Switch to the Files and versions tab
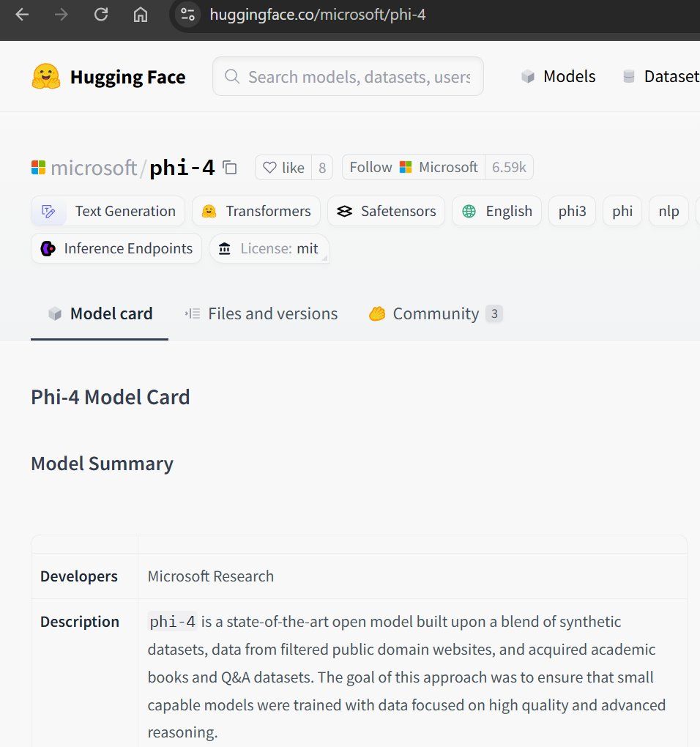 (x=261, y=314)
